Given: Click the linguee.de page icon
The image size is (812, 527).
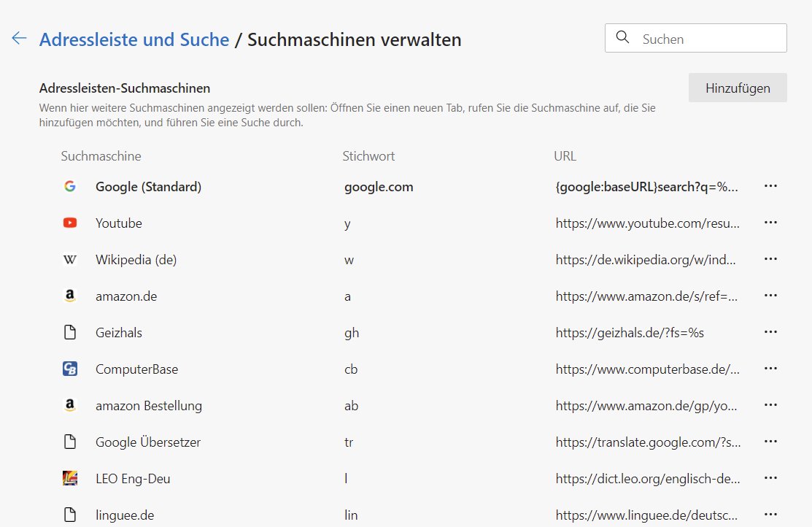Looking at the screenshot, I should coord(70,515).
